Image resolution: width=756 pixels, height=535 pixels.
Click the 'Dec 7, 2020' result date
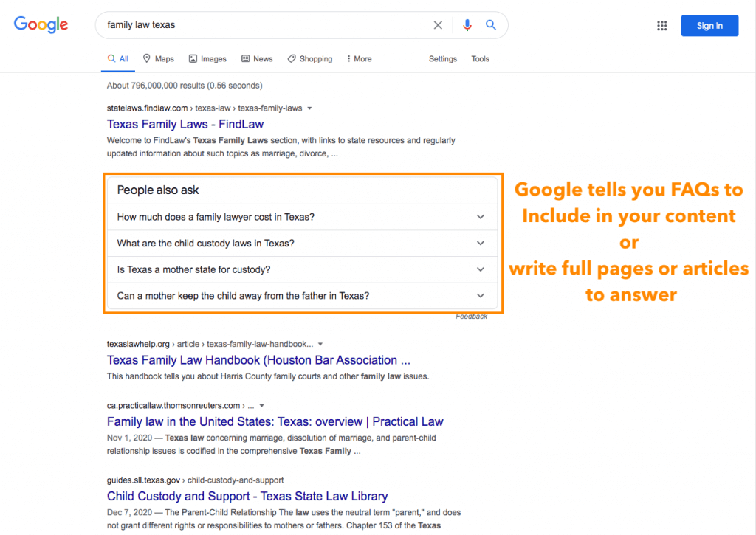click(129, 512)
